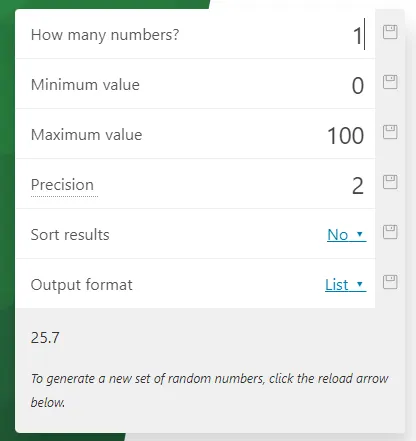Screen dimensions: 416x441
Task: Click save icon beside Precision
Action: pyautogui.click(x=390, y=182)
